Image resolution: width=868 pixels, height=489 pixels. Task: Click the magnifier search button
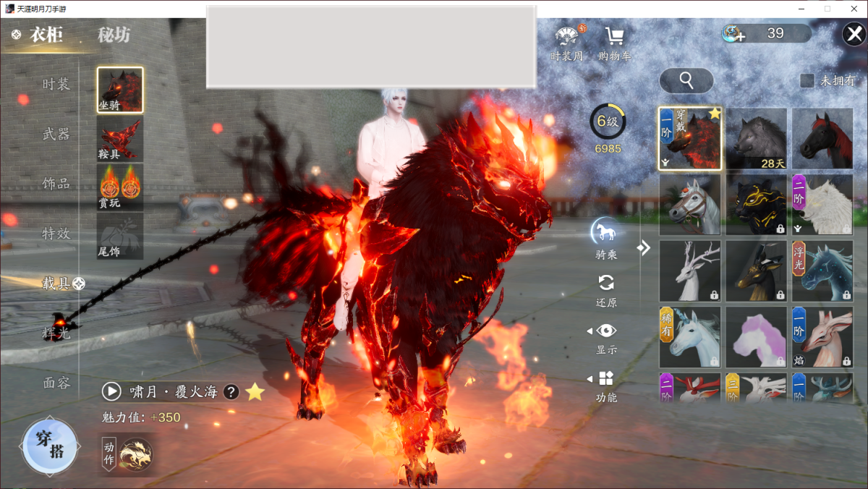(686, 81)
